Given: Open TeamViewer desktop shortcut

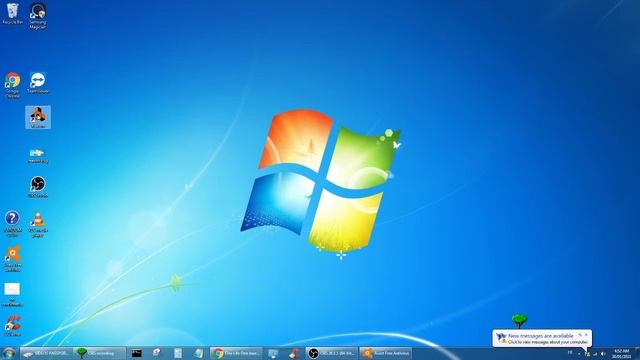Looking at the screenshot, I should 38,82.
